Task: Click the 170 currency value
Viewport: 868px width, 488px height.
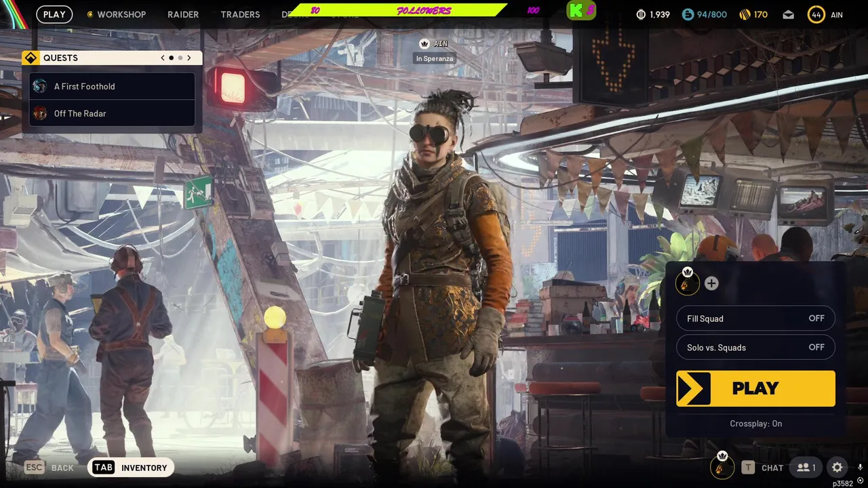Action: [x=761, y=14]
